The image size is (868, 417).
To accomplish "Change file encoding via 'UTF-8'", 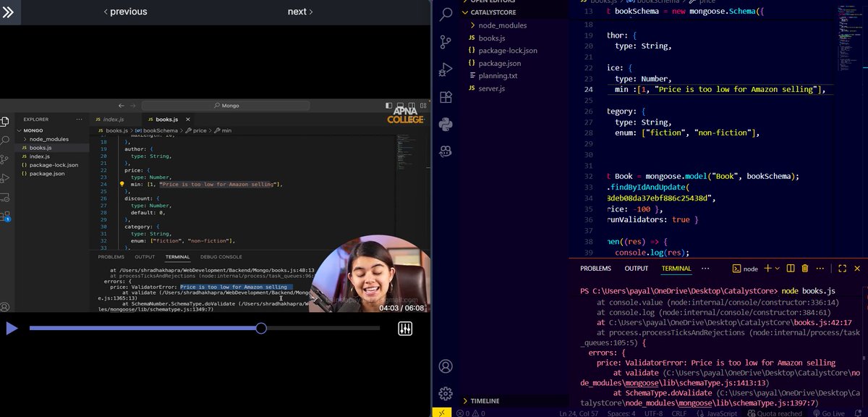I will tap(654, 413).
